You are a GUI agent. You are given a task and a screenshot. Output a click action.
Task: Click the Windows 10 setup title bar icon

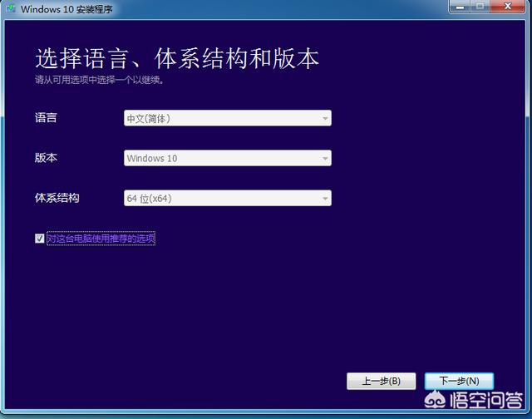click(x=11, y=8)
